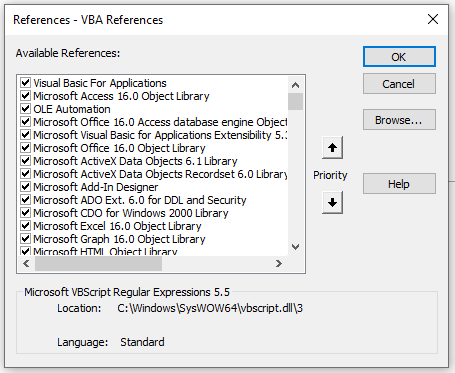Click the horizontal scrollbar thumb
Viewport: 455px width, 373px height.
click(x=98, y=264)
